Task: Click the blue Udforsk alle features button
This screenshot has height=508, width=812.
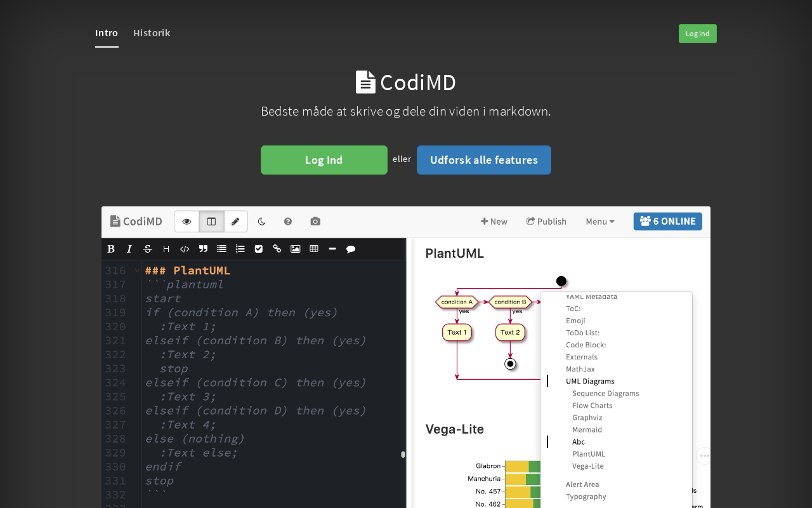Action: click(484, 160)
